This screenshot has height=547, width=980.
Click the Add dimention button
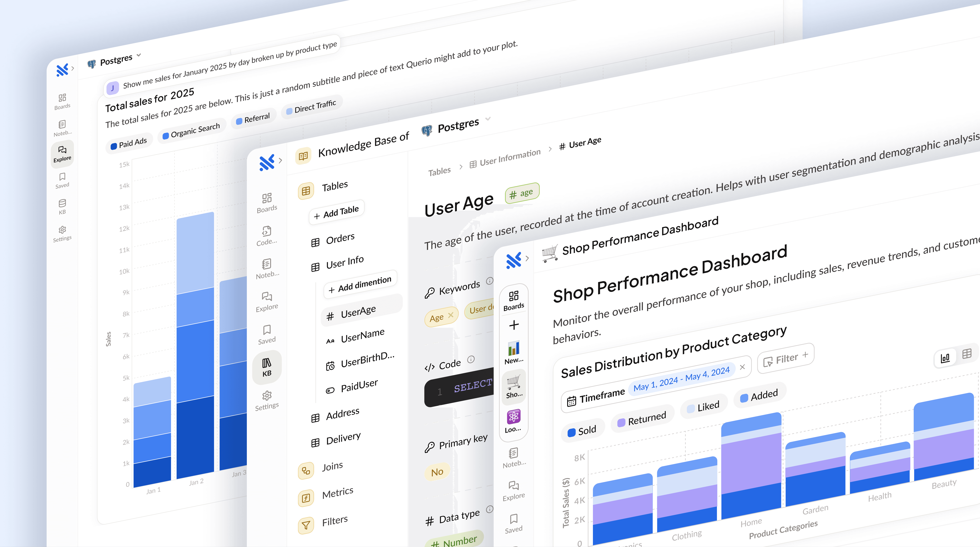pyautogui.click(x=360, y=285)
